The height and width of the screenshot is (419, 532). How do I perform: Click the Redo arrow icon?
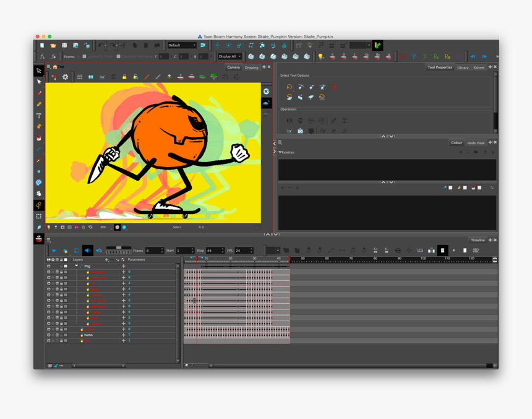point(112,46)
